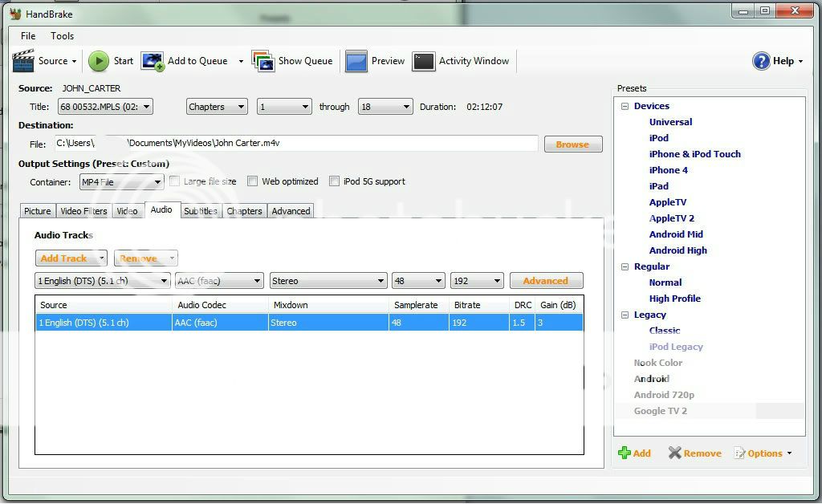
Task: Open Advanced audio settings
Action: [546, 280]
